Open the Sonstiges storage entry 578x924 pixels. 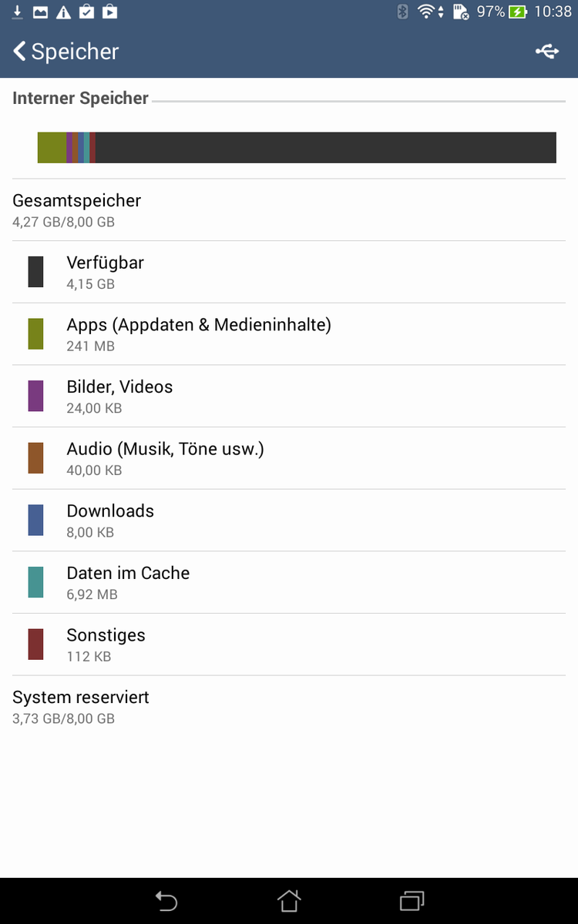[x=289, y=644]
